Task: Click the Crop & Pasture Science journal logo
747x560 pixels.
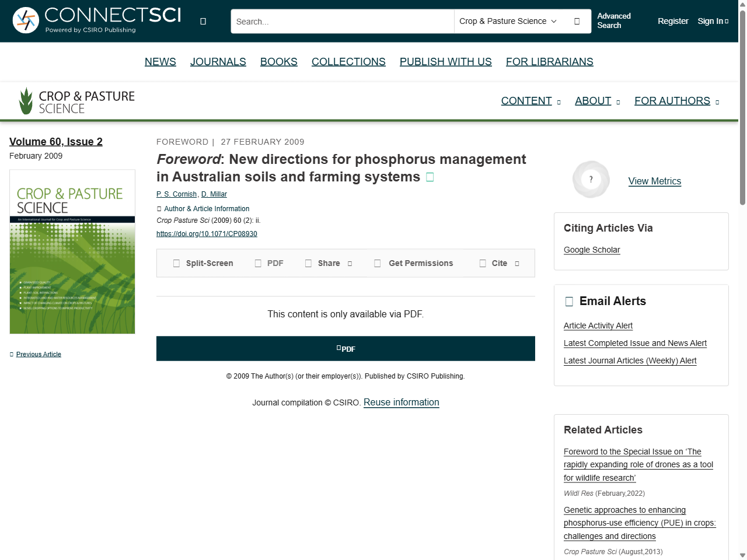Action: tap(76, 101)
